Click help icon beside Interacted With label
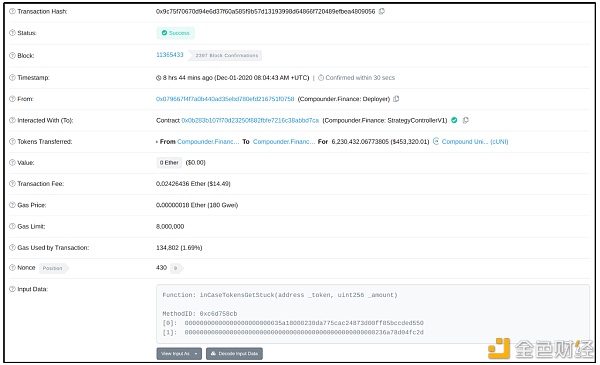 point(12,121)
